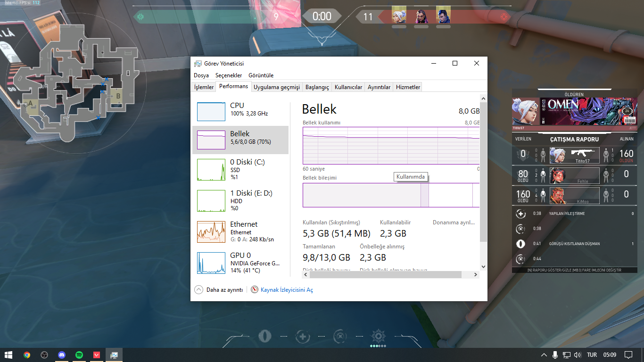Open the clock showing 05:09
The height and width of the screenshot is (362, 644).
pos(610,355)
